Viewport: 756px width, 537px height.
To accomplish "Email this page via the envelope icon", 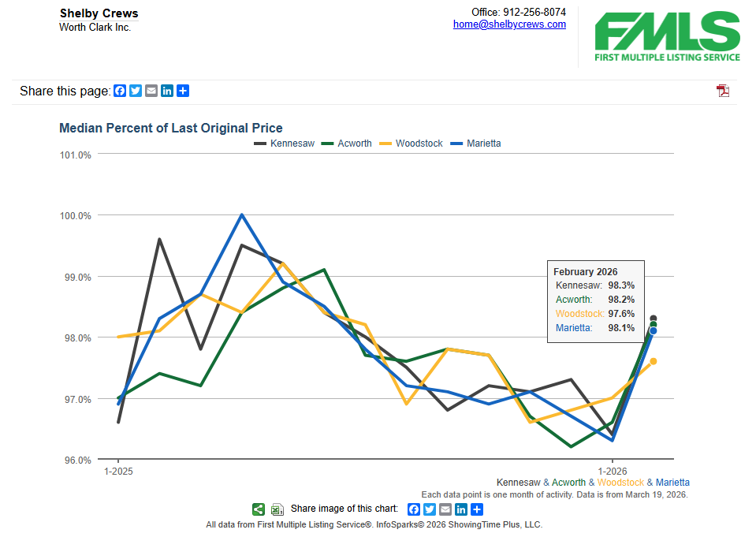I will point(151,91).
